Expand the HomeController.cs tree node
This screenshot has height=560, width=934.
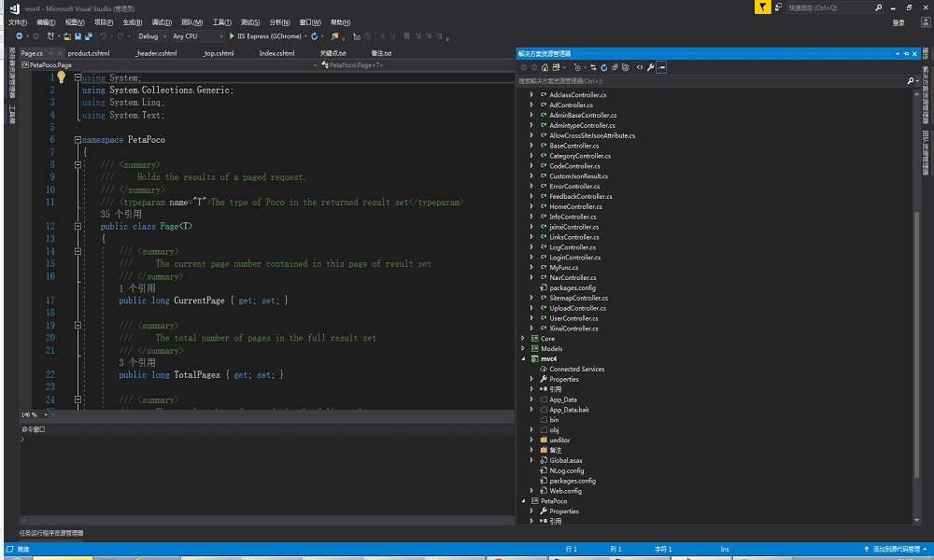click(x=532, y=206)
